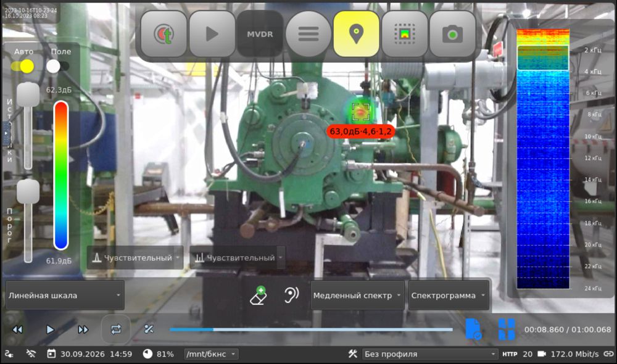Click the playback timeline progress bar
This screenshot has height=364, width=617.
click(311, 329)
